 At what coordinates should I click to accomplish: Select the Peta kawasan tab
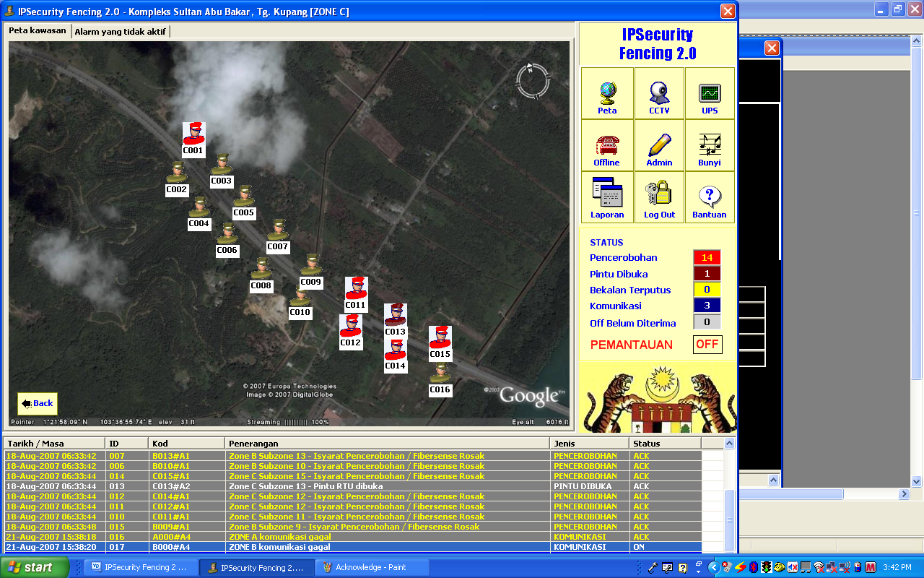[38, 31]
